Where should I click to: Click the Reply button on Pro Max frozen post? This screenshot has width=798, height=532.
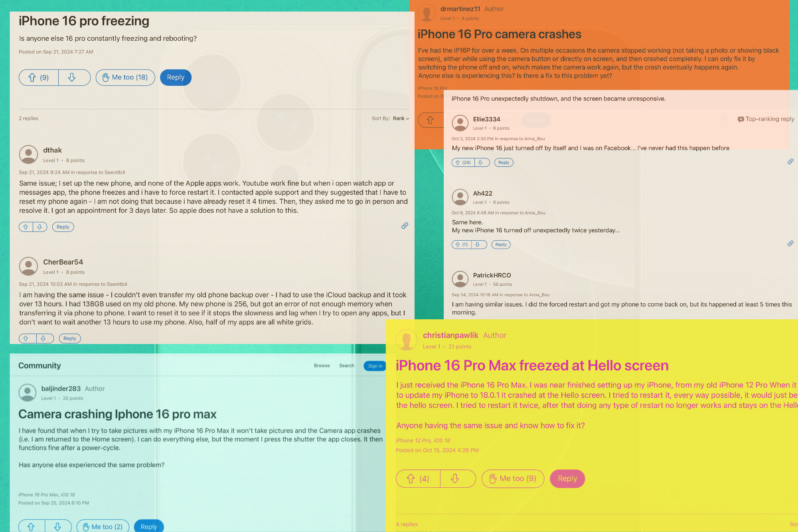pyautogui.click(x=567, y=478)
